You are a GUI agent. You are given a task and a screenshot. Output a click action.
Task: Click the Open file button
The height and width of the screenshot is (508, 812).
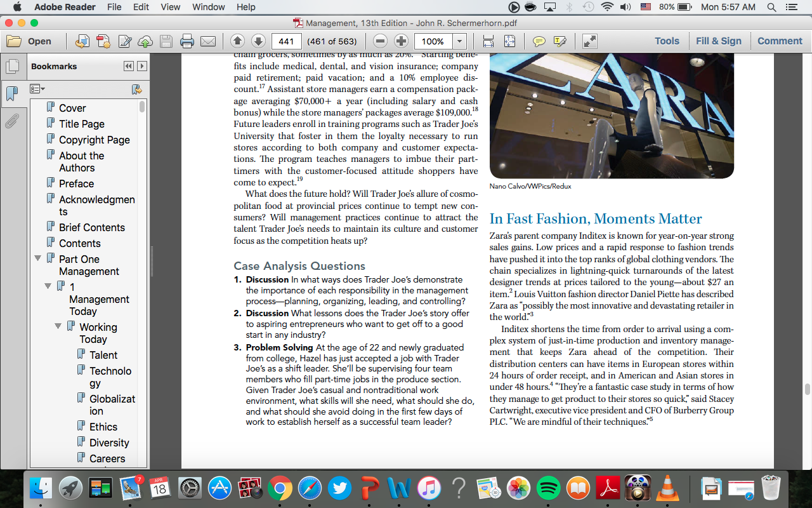click(x=29, y=41)
